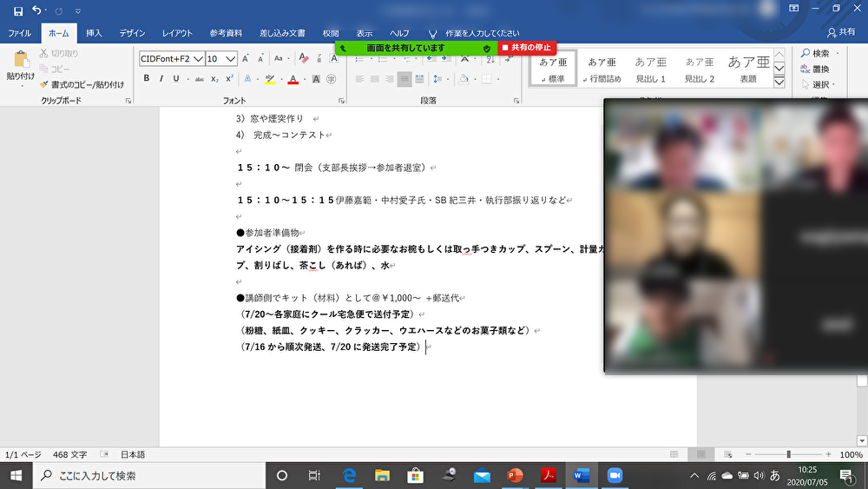The height and width of the screenshot is (489, 868).
Task: Stop screen sharing with 共有の停止
Action: tap(528, 48)
